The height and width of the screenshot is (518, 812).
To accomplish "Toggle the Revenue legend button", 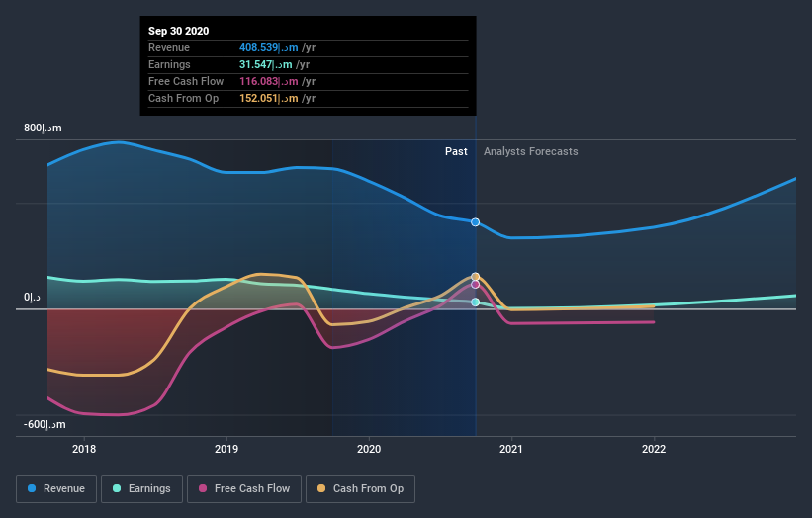I will tap(56, 489).
